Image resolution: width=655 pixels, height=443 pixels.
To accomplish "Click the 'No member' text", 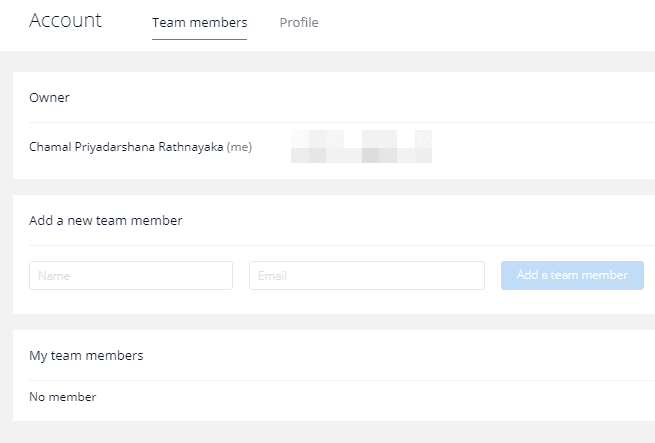I will 63,397.
